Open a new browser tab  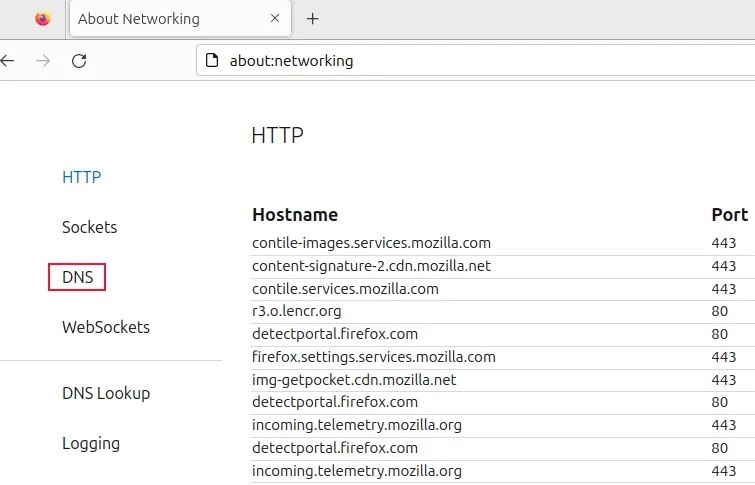pos(312,19)
